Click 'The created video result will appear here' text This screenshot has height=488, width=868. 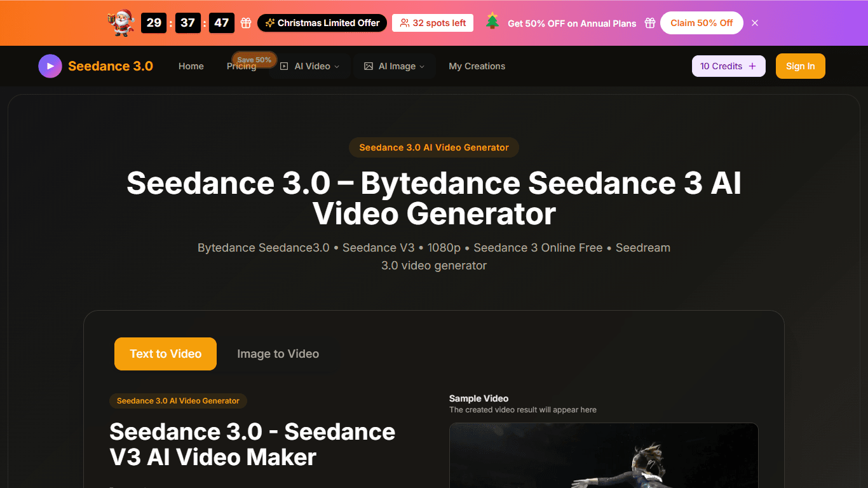[523, 410]
